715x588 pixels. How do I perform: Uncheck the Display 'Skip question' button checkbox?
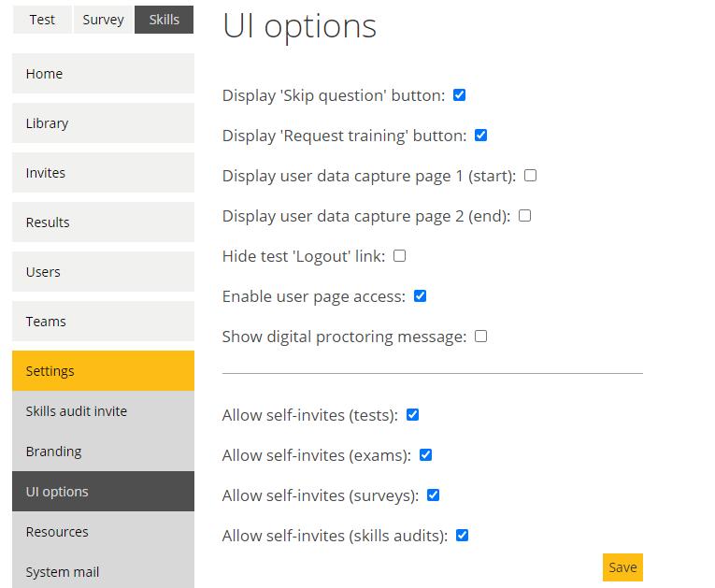click(x=459, y=95)
